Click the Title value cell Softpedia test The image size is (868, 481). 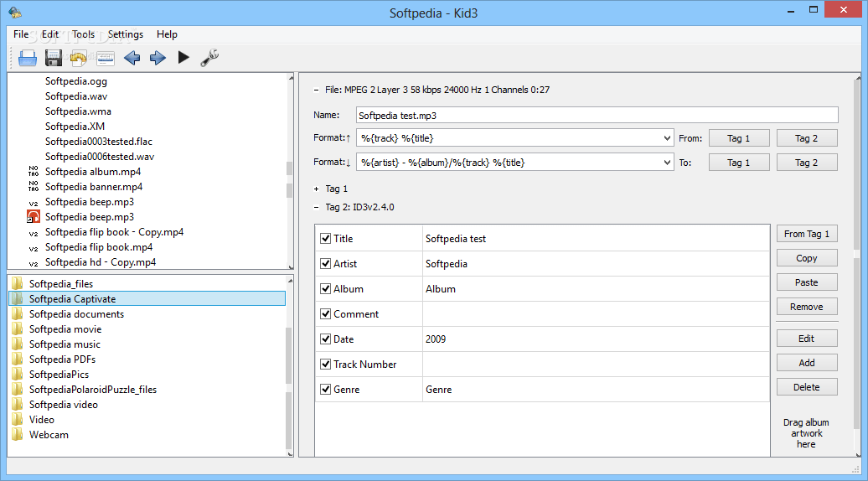pyautogui.click(x=597, y=239)
